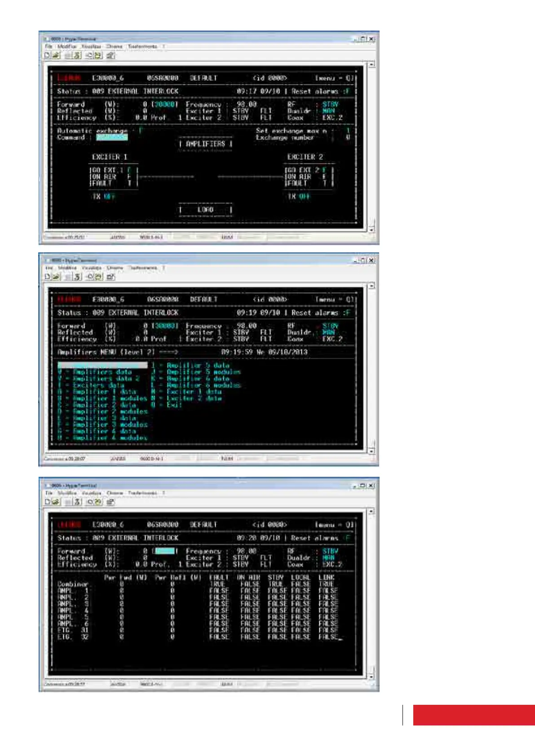Click scrollbar down arrow in the EXCITER diagram window
Image resolution: width=535 pixels, height=756 pixels.
pyautogui.click(x=371, y=229)
